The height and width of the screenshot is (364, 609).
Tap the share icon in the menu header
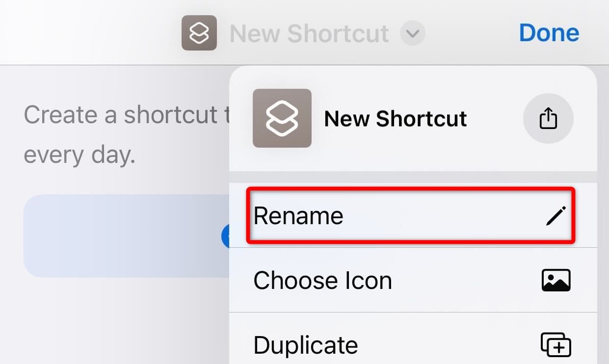(548, 118)
